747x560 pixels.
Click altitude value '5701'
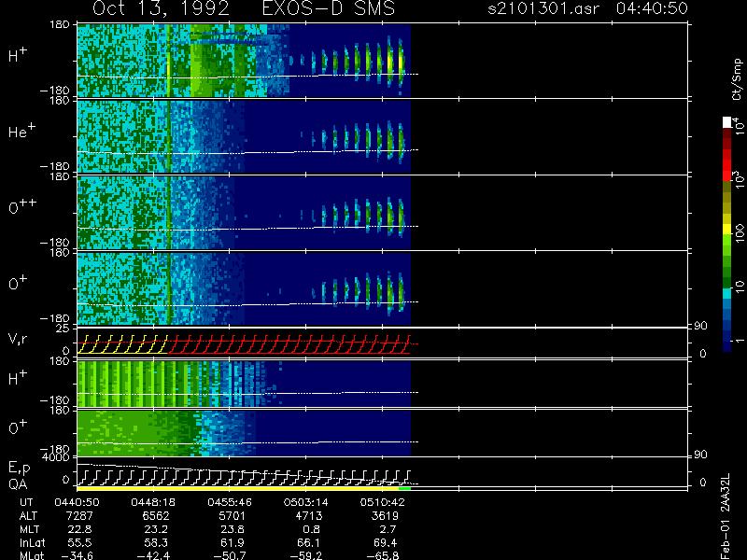[x=233, y=516]
